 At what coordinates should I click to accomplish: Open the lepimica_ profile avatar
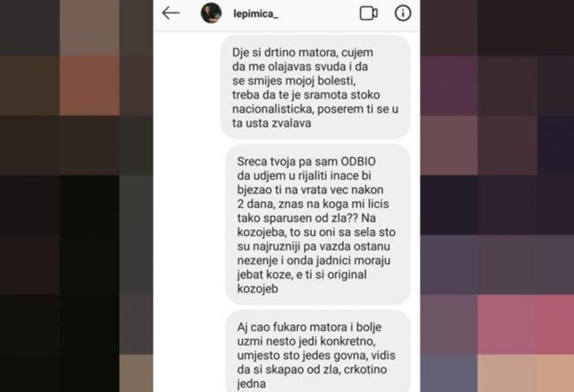[x=211, y=13]
